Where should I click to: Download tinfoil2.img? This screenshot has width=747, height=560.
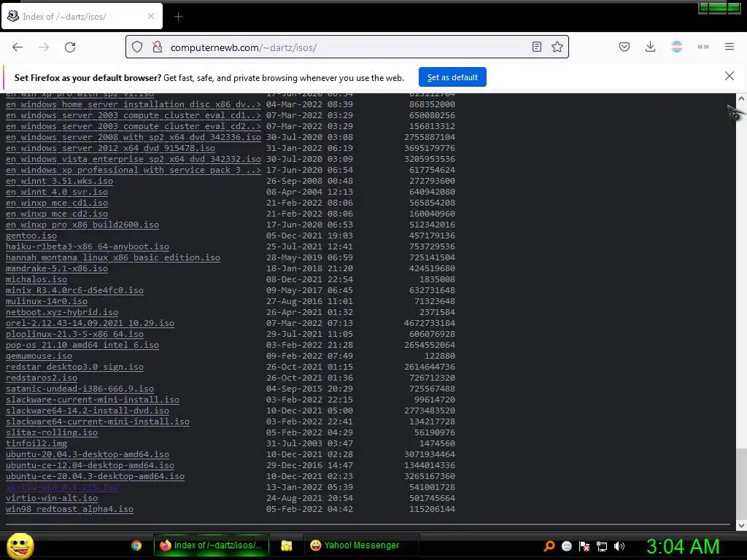coord(36,444)
